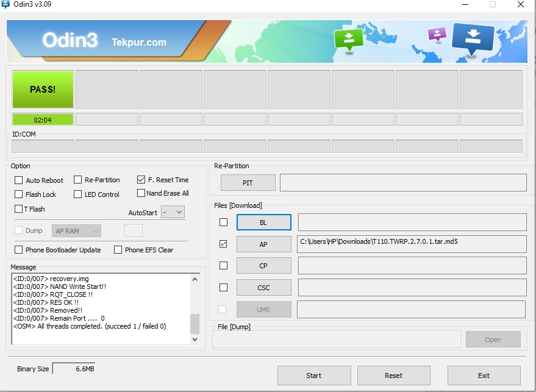Viewport: 536px width, 392px height.
Task: Click the AP file button
Action: pos(263,244)
